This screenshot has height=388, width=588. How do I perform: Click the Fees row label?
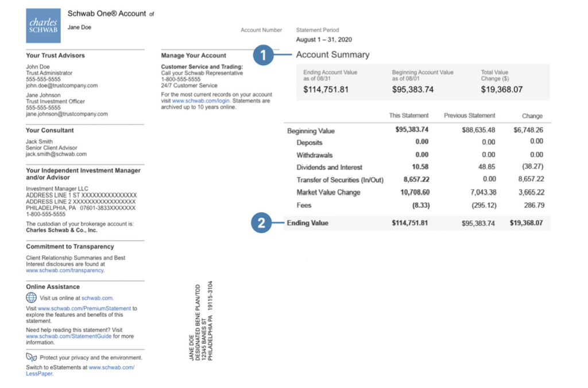pos(304,205)
